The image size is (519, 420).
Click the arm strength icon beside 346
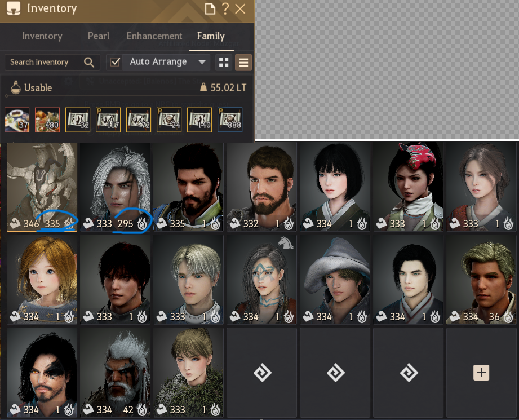coord(15,224)
